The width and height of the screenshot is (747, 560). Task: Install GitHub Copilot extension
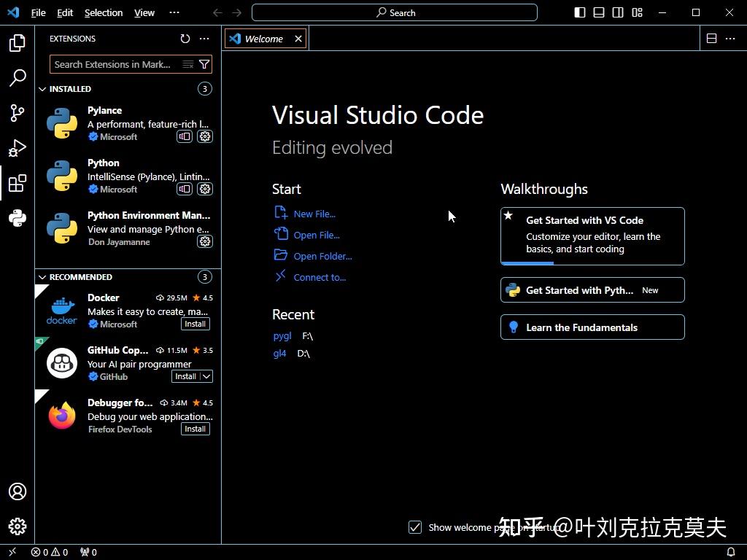pyautogui.click(x=186, y=376)
